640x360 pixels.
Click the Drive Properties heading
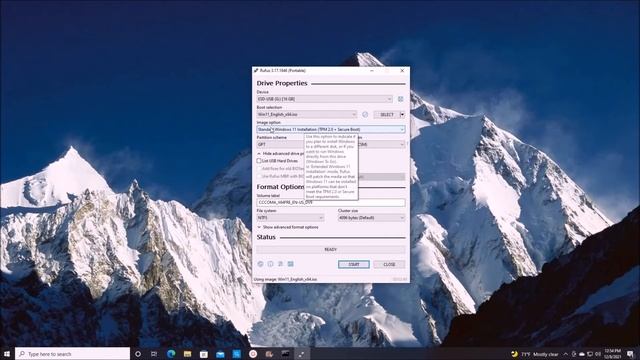(x=282, y=83)
